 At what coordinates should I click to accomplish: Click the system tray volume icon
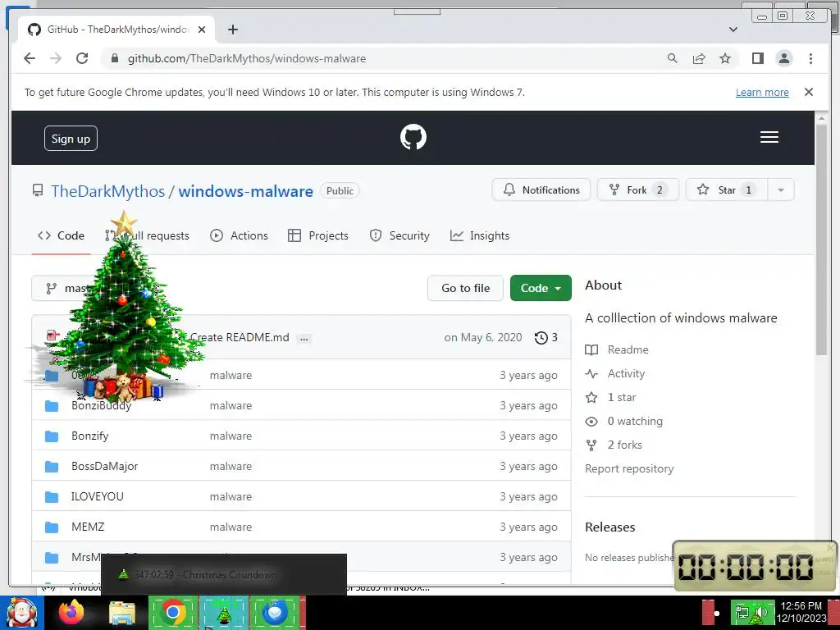coord(760,614)
